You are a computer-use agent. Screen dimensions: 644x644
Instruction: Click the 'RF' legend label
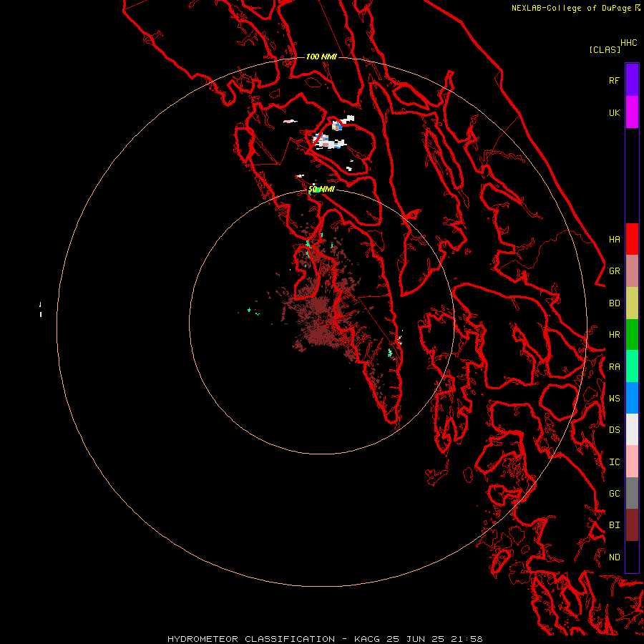614,80
